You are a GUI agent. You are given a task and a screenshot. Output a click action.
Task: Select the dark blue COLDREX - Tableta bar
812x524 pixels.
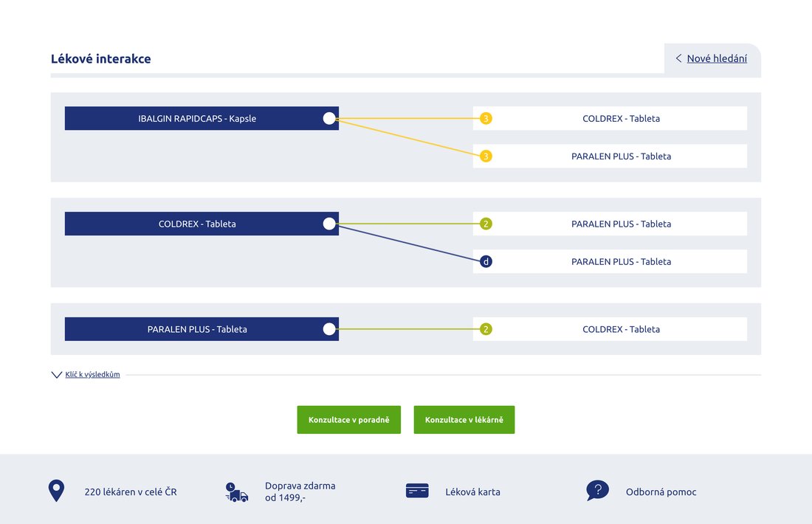[x=197, y=224]
